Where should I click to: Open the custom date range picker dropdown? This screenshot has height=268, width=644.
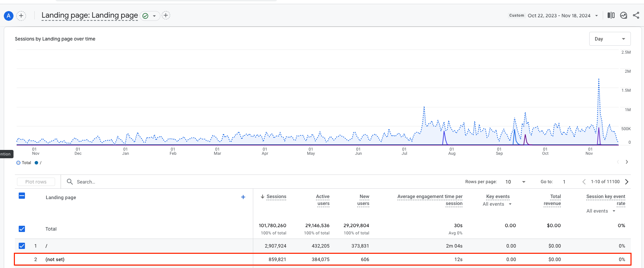click(554, 16)
